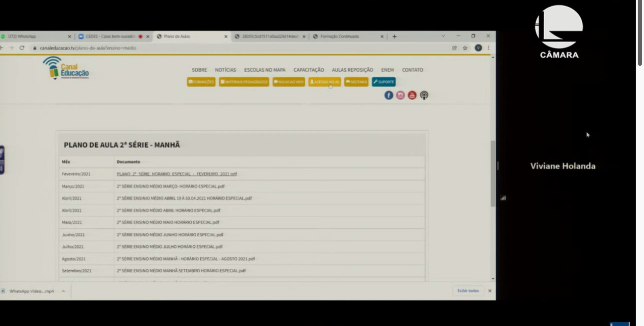Open the WhatsApp Video mp4 download
The height and width of the screenshot is (326, 644).
tap(31, 291)
